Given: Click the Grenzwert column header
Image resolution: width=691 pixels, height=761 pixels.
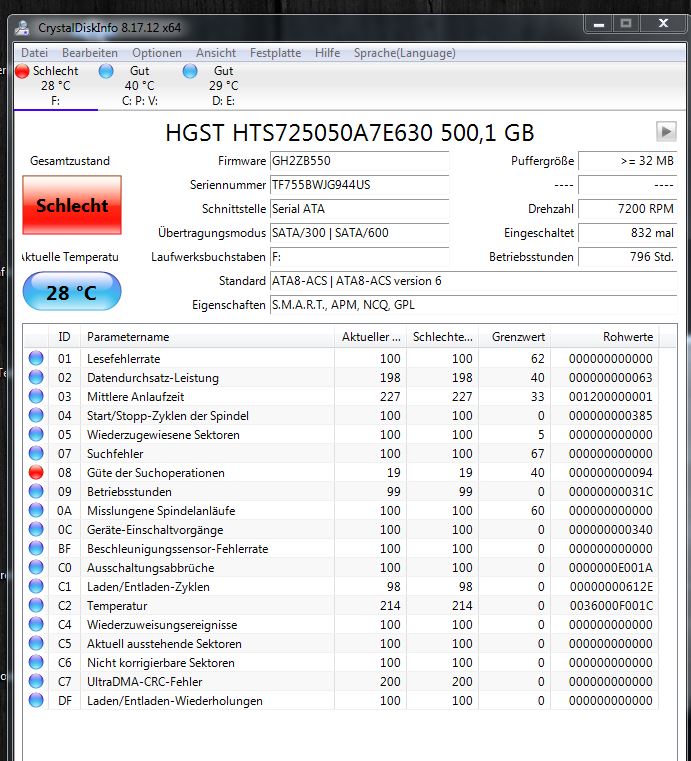Looking at the screenshot, I should coord(514,337).
